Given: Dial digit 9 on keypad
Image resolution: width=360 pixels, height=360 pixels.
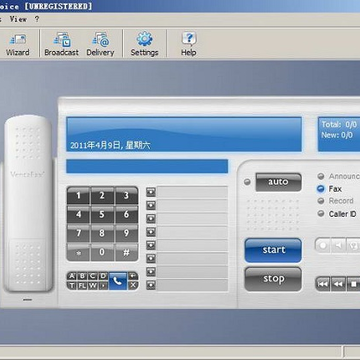Looking at the screenshot, I should pyautogui.click(x=126, y=233).
